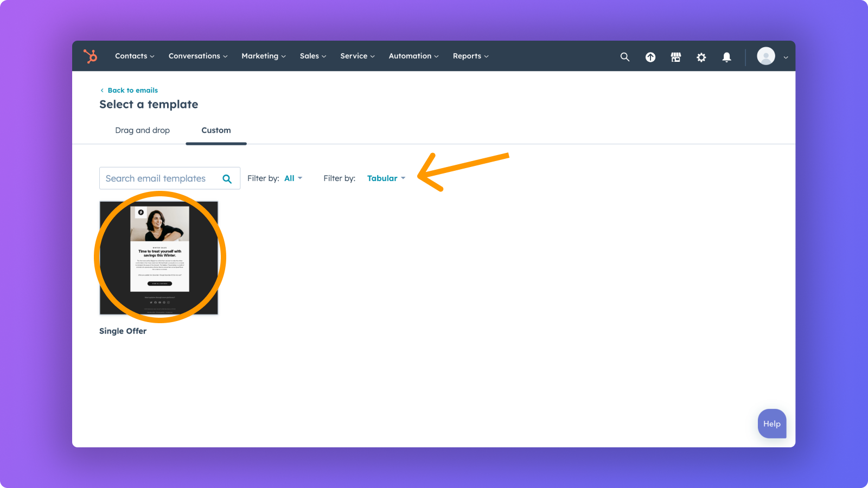Expand the Marketing navigation menu
Viewport: 868px width, 488px height.
point(263,56)
